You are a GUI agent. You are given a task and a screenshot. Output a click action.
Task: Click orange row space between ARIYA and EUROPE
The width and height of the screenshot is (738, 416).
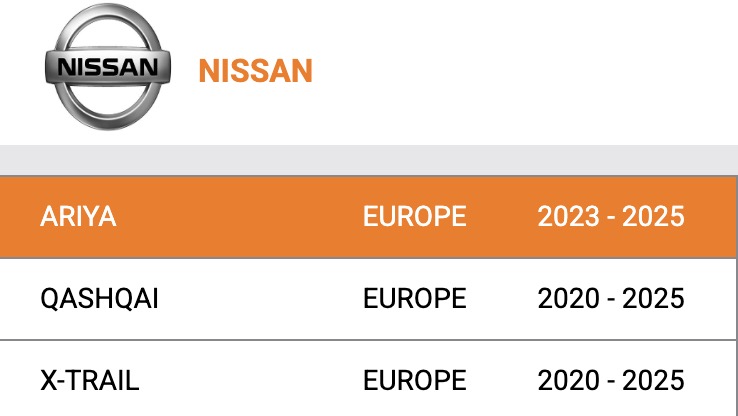tap(240, 217)
